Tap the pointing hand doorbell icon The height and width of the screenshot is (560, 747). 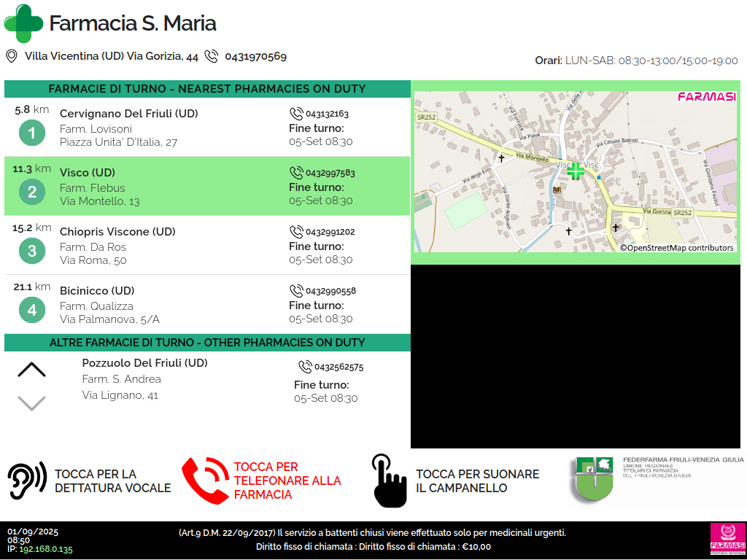[389, 481]
